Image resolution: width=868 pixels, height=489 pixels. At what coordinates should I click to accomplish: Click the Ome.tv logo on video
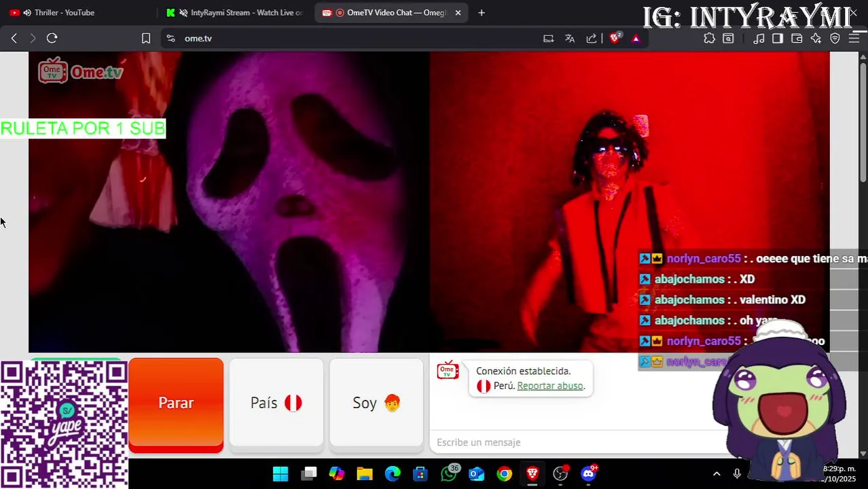[x=81, y=71]
